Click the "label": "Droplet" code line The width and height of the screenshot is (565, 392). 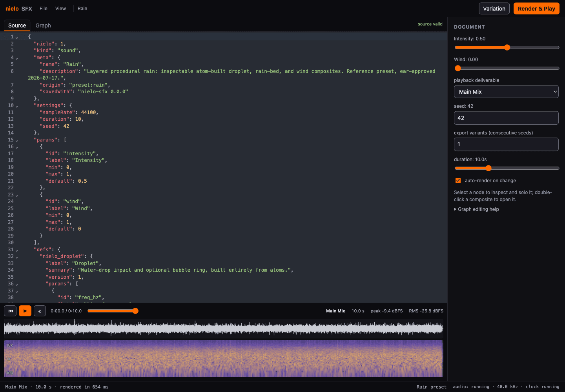[x=73, y=263]
